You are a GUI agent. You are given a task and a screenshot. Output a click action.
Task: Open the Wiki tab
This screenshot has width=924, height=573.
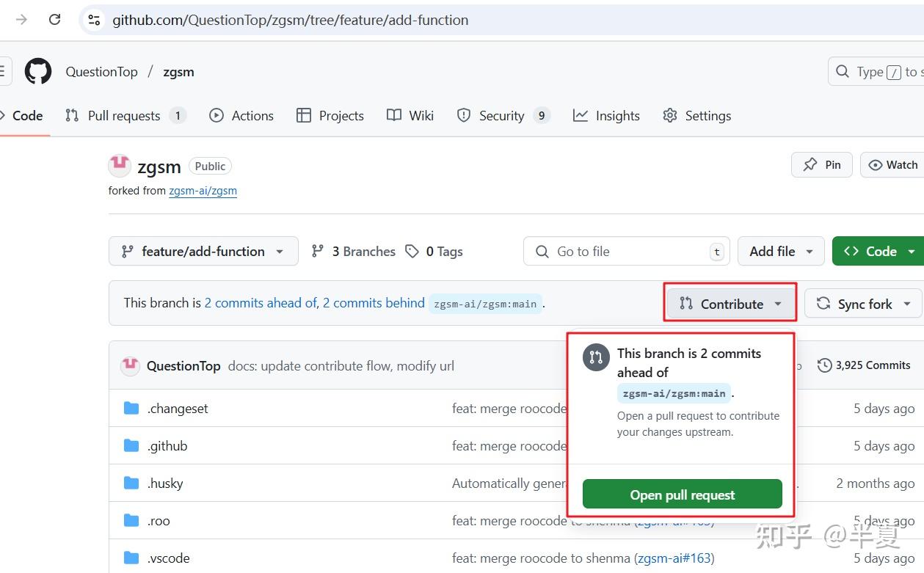point(410,115)
